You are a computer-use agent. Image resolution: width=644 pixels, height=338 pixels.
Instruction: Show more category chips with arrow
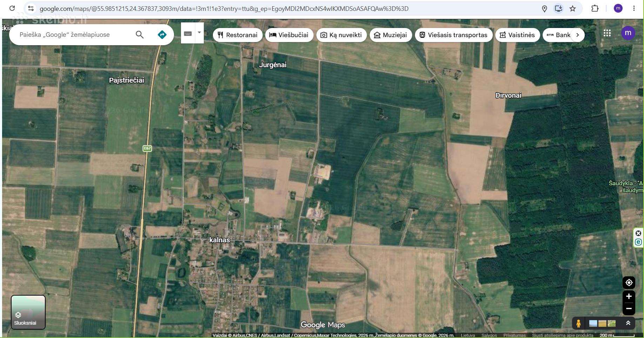point(577,35)
